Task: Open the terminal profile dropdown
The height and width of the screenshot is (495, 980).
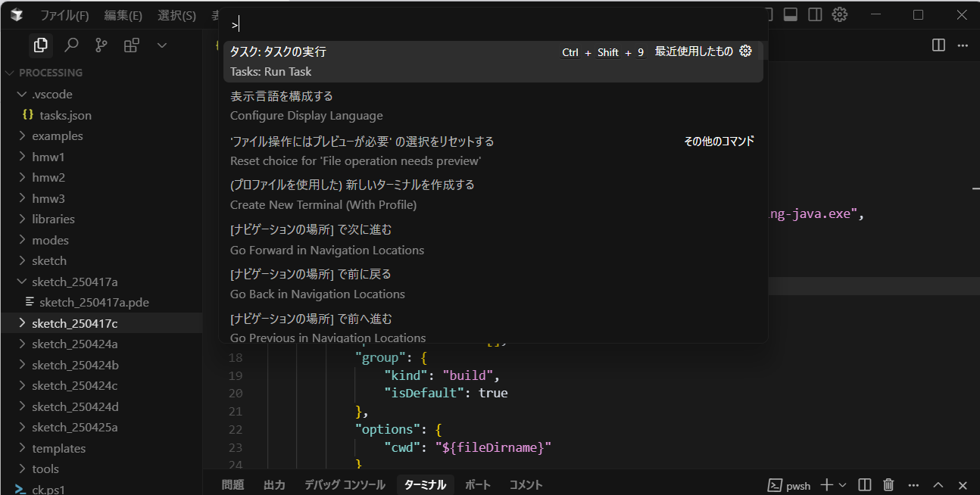Action: click(x=841, y=484)
